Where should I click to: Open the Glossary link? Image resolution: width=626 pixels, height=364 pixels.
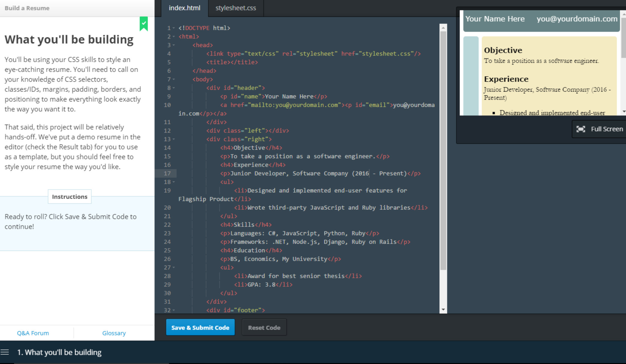[x=114, y=333]
